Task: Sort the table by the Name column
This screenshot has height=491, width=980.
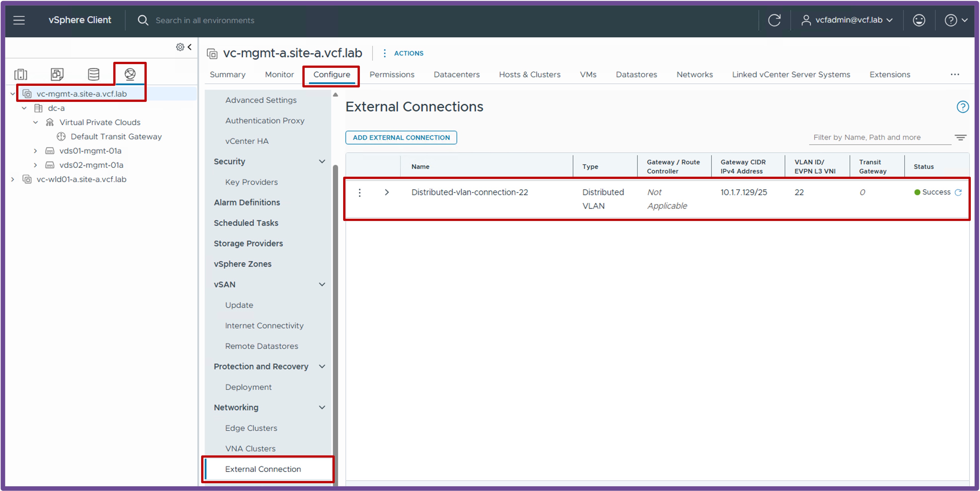Action: tap(420, 167)
